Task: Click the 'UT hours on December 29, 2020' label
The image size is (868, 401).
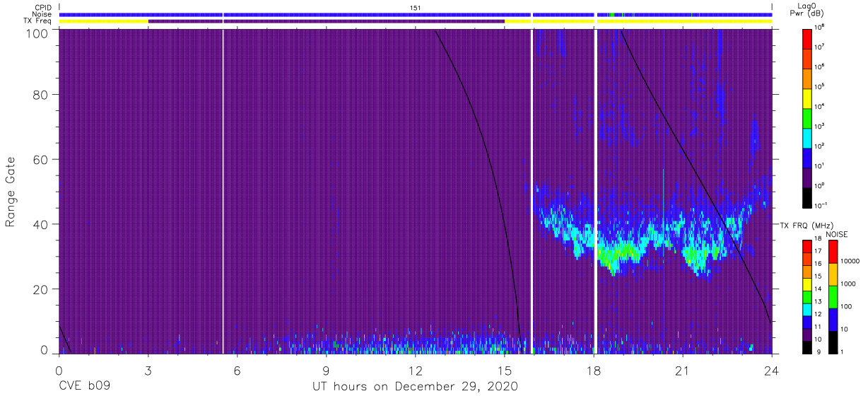Action: (x=416, y=387)
